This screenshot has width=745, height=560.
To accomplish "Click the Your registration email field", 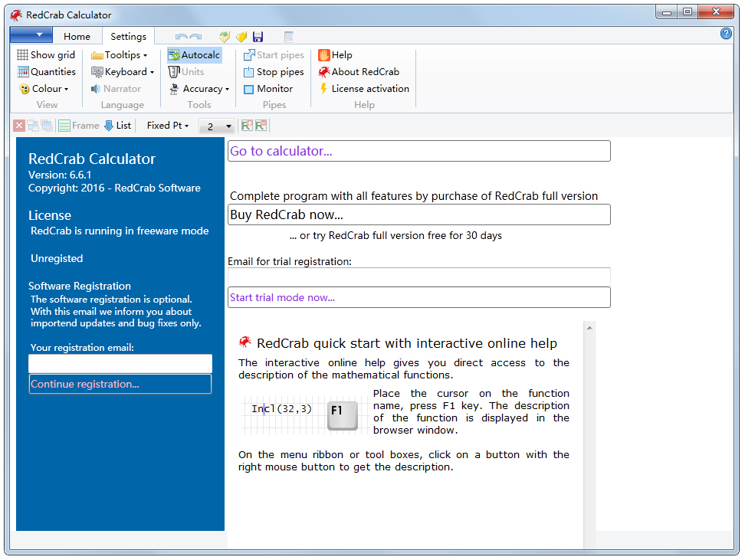I will [x=120, y=364].
